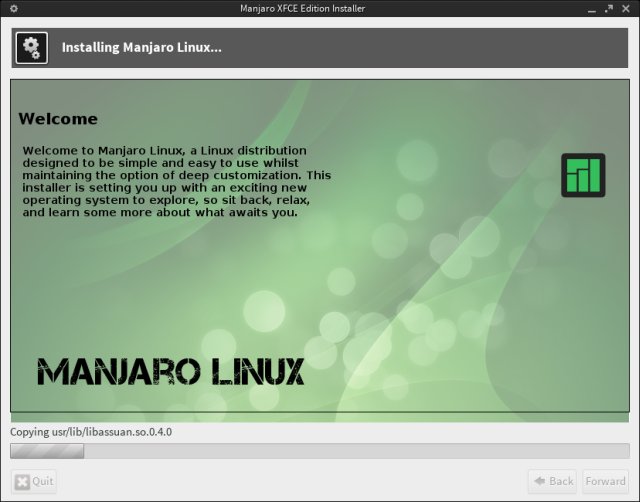Click the 'Installing Manjaro Linux...' header text

click(142, 47)
